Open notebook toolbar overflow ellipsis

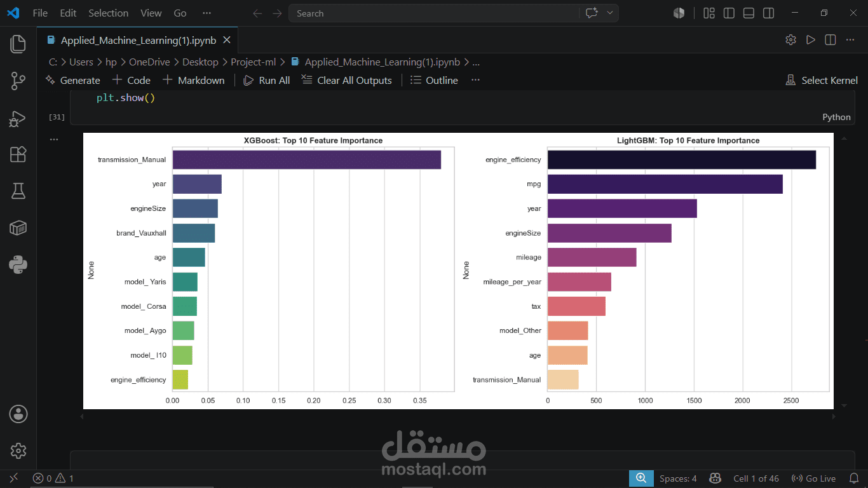(475, 80)
